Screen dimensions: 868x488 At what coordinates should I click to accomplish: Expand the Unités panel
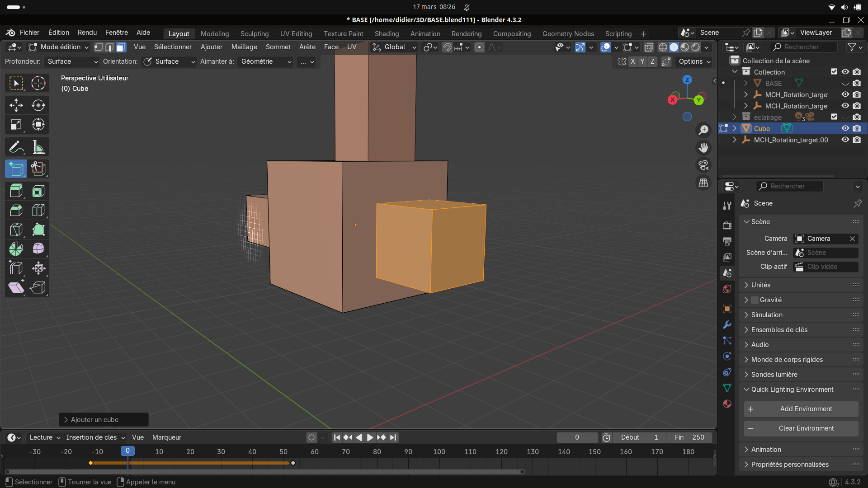(x=761, y=285)
